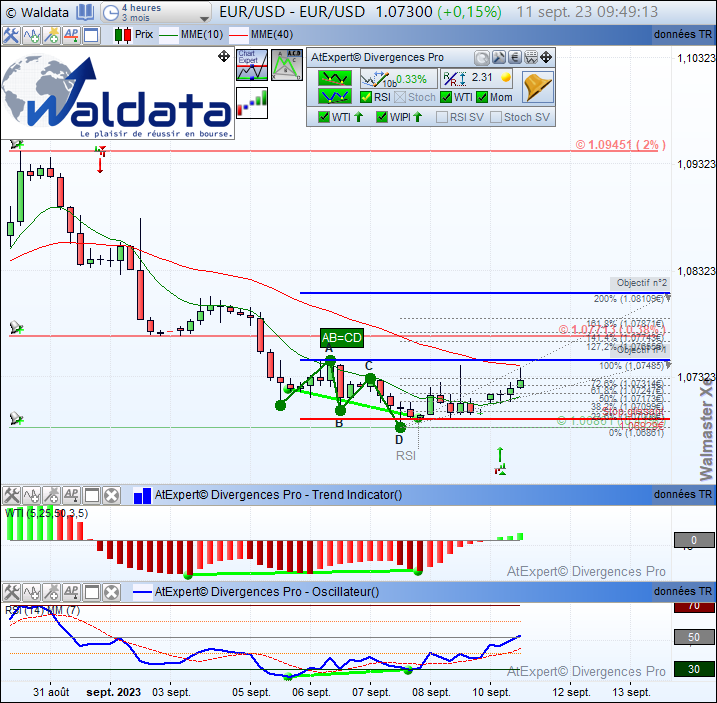
Task: Open Oscillateur settings tools icon
Action: (11, 592)
